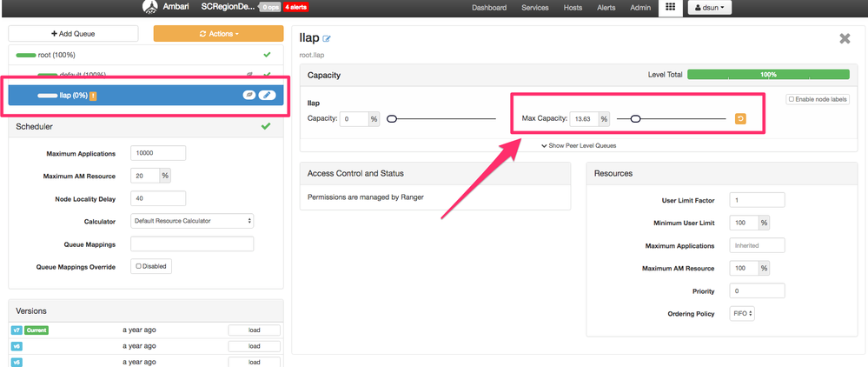Viewport: 868px width, 367px height.
Task: Click User Limit Factor field
Action: click(x=758, y=200)
